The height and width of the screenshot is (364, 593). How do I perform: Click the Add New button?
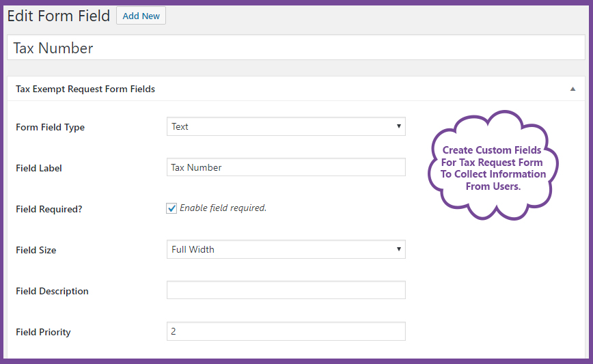pyautogui.click(x=141, y=16)
